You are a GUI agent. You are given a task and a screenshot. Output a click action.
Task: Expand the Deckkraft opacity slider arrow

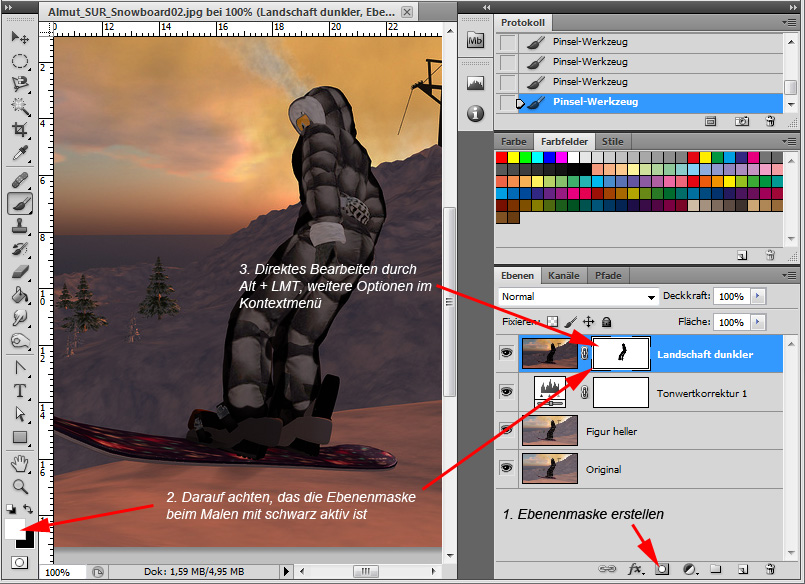tap(757, 297)
